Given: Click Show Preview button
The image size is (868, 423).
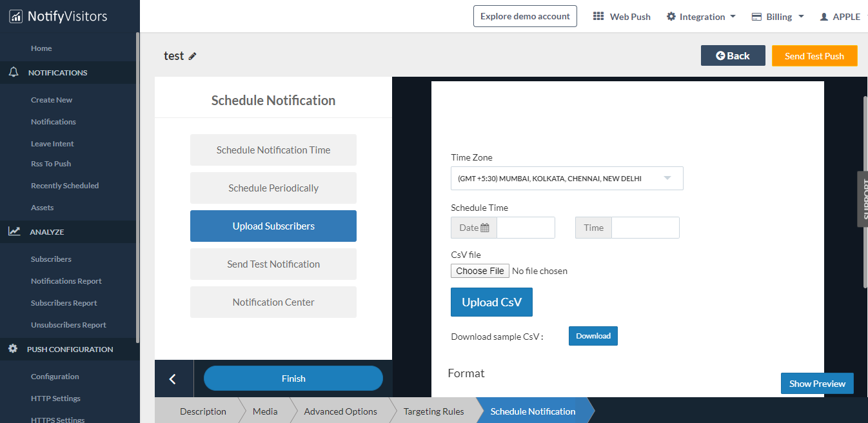Looking at the screenshot, I should click(x=817, y=384).
